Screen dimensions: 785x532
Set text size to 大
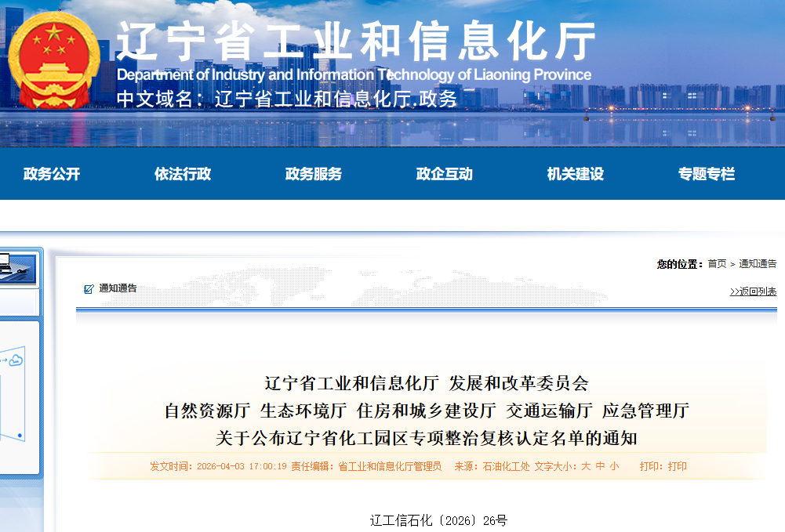click(585, 466)
